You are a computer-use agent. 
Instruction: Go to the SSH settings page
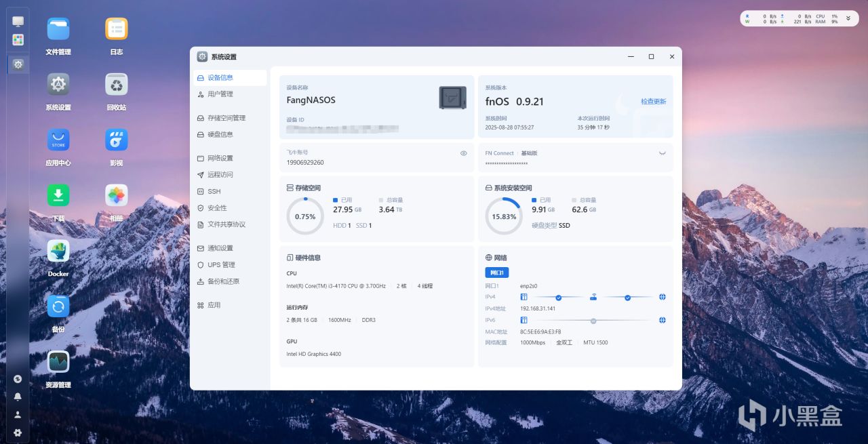click(x=214, y=192)
